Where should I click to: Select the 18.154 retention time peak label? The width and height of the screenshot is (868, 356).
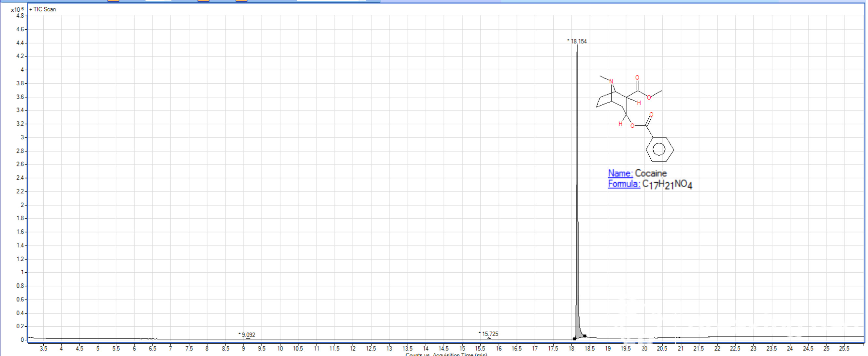click(578, 41)
